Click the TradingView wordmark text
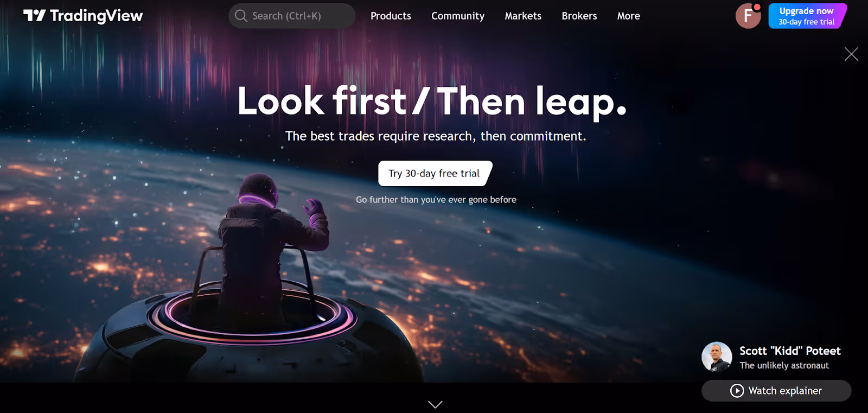 pyautogui.click(x=97, y=16)
